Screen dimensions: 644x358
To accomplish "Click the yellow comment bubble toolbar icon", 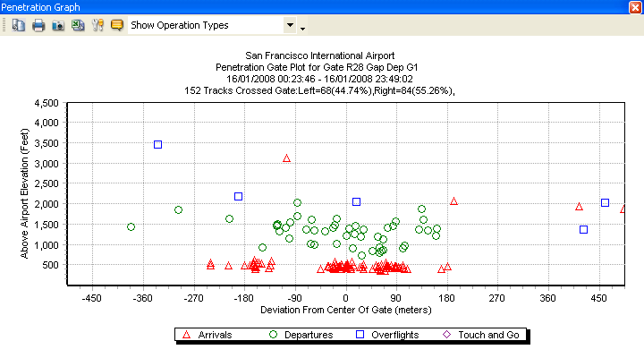I will pyautogui.click(x=117, y=25).
